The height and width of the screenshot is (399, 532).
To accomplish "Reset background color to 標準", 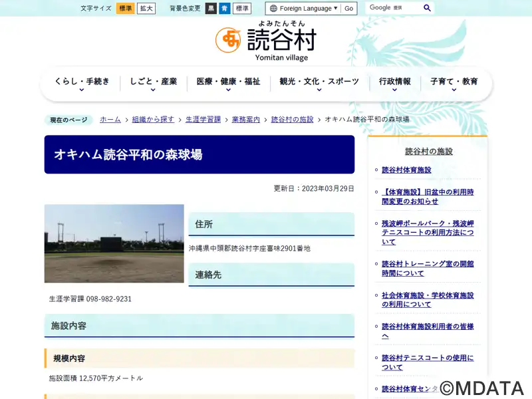I will [242, 9].
